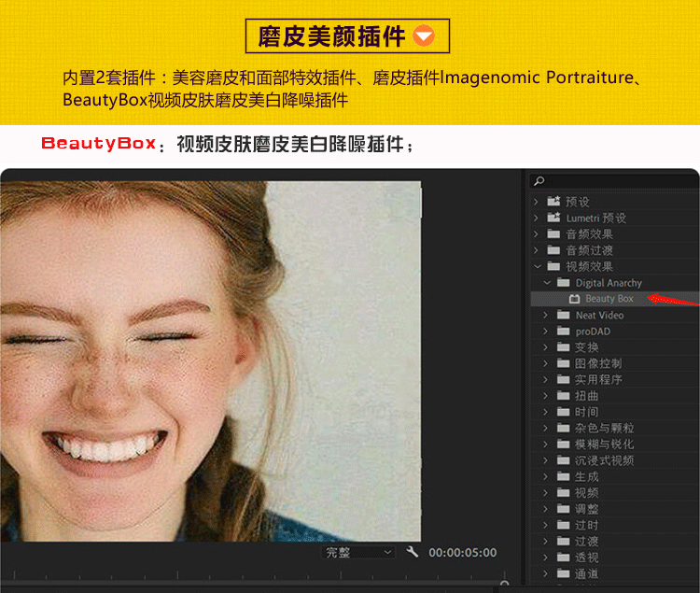
Task: Select the 过时 tree row
Action: [615, 525]
